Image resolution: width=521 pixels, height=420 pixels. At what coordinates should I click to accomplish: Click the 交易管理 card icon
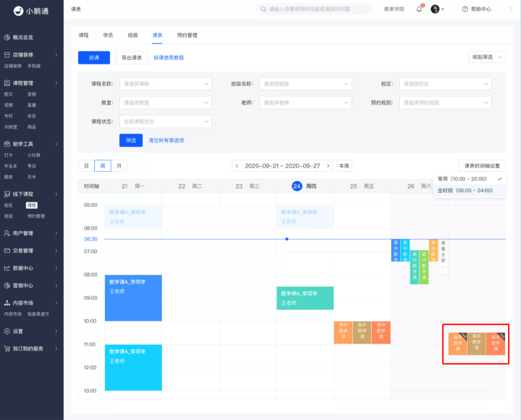6,251
